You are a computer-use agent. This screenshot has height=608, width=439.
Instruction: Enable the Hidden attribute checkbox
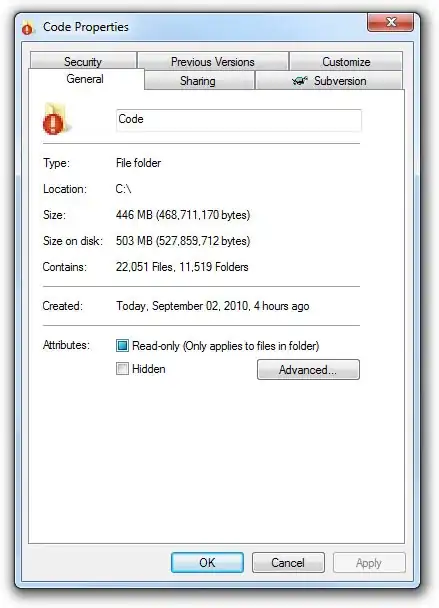(x=122, y=368)
